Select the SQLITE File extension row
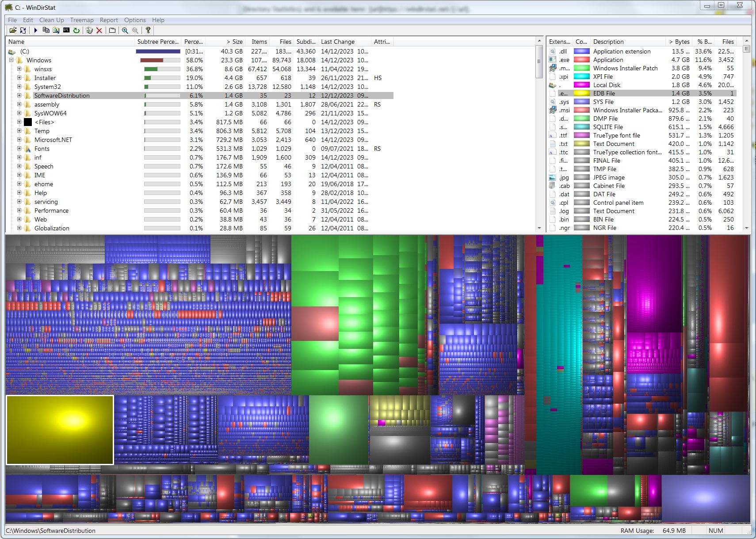 click(x=642, y=127)
